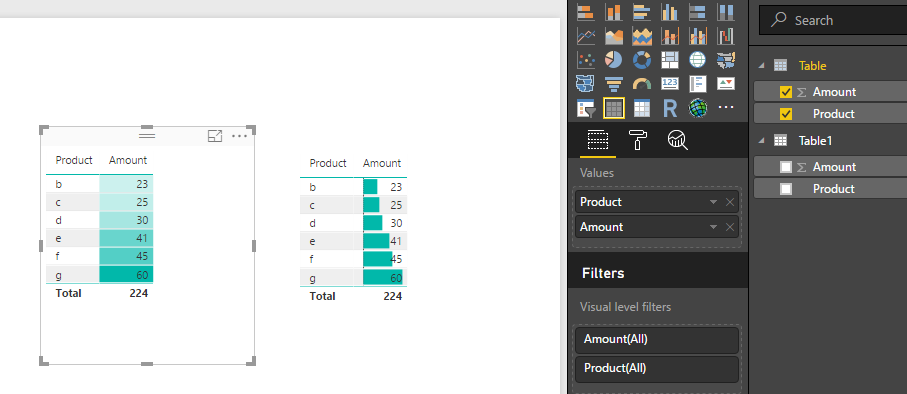Sort by Amount header in data-bar table
The height and width of the screenshot is (394, 907).
(x=382, y=163)
